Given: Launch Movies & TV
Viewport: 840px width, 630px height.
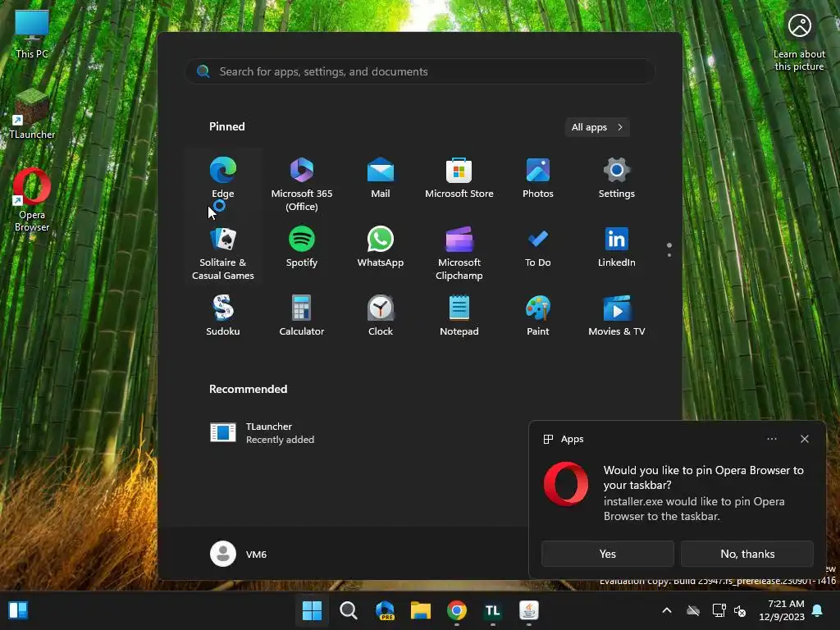Looking at the screenshot, I should click(x=617, y=316).
